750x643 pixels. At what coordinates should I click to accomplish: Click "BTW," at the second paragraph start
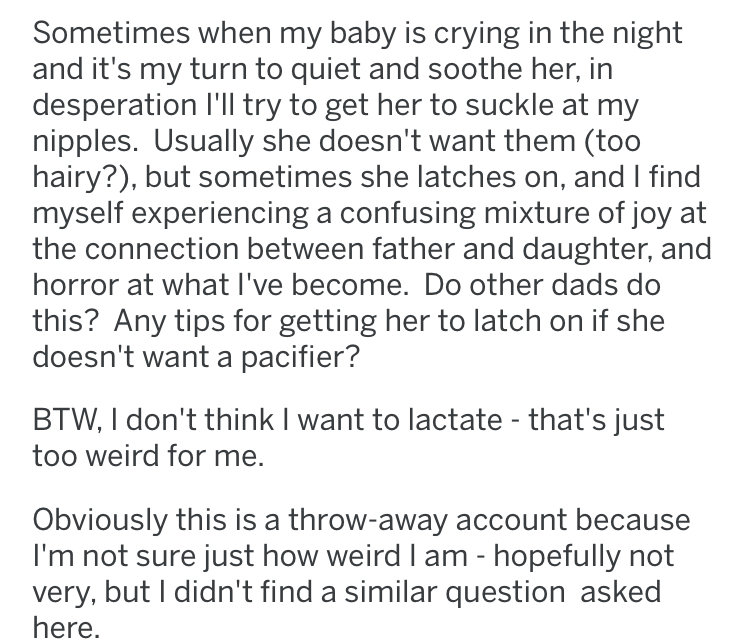(x=66, y=421)
